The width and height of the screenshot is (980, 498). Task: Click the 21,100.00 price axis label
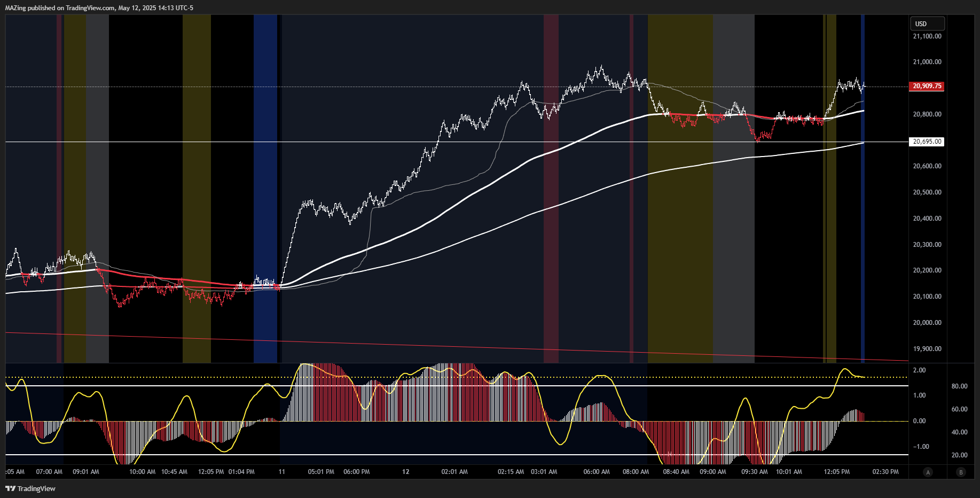927,36
